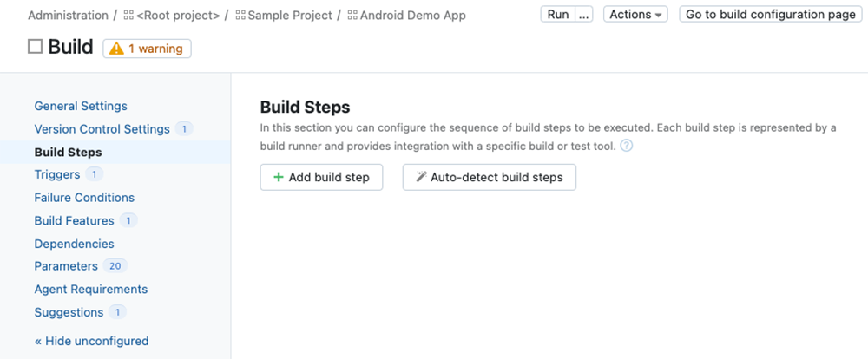Image resolution: width=868 pixels, height=359 pixels.
Task: Click the Android Demo App breadcrumb icon
Action: pyautogui.click(x=352, y=16)
